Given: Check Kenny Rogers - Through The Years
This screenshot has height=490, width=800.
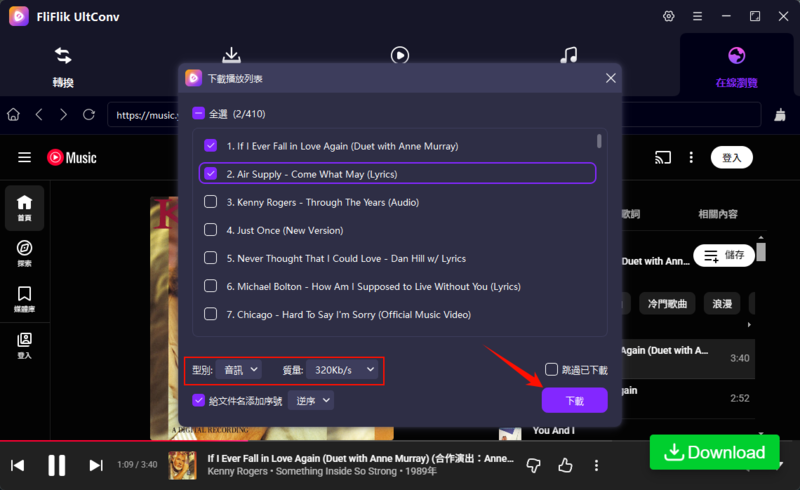Looking at the screenshot, I should tap(210, 201).
